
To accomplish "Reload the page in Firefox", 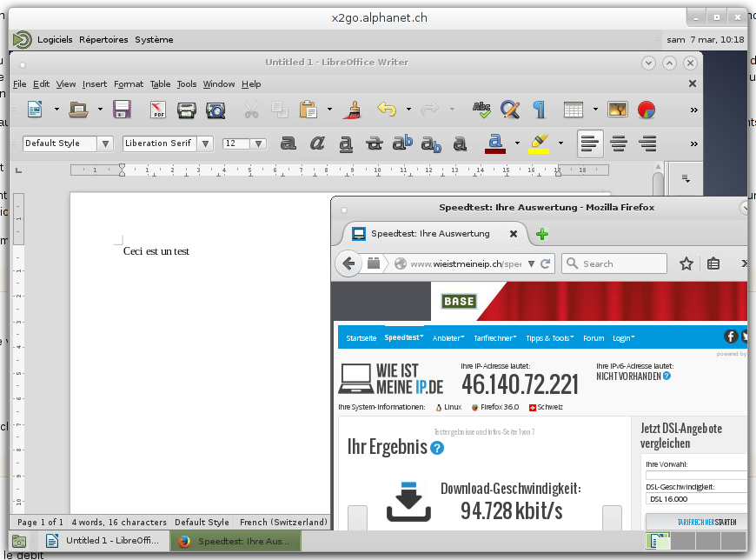I will coord(546,263).
